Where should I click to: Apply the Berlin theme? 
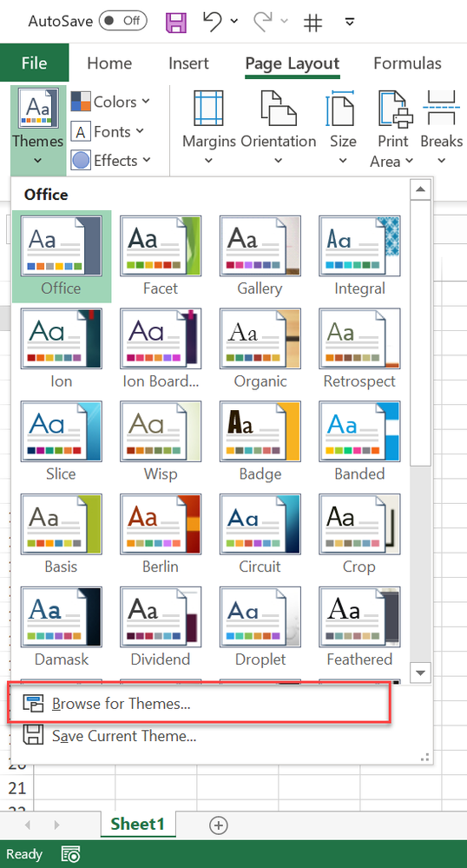click(x=161, y=534)
